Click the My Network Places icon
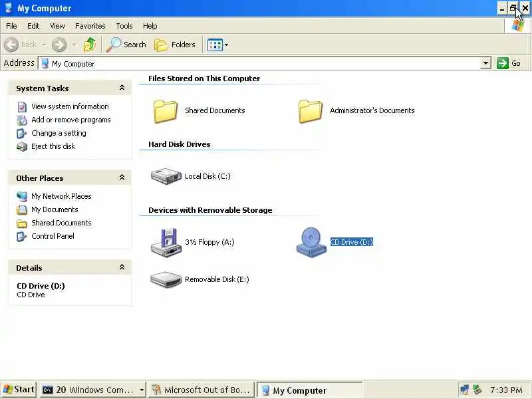532x399 pixels. 22,196
